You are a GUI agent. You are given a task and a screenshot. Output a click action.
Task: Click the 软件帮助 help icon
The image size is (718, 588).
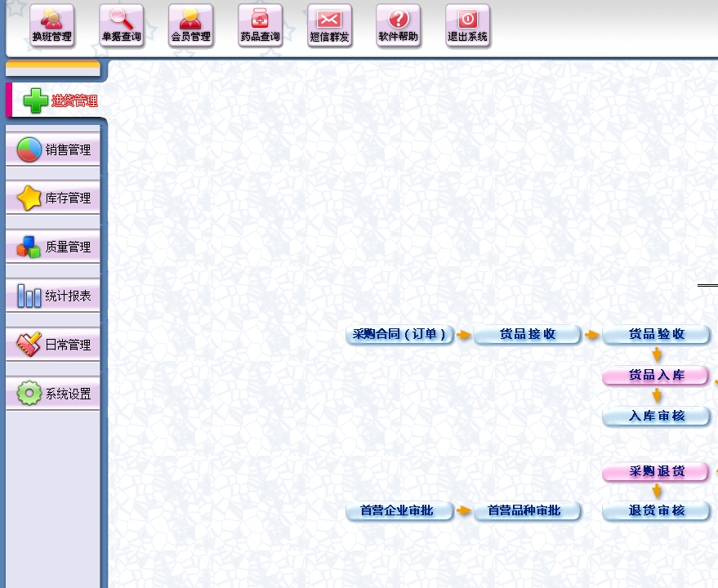[398, 25]
